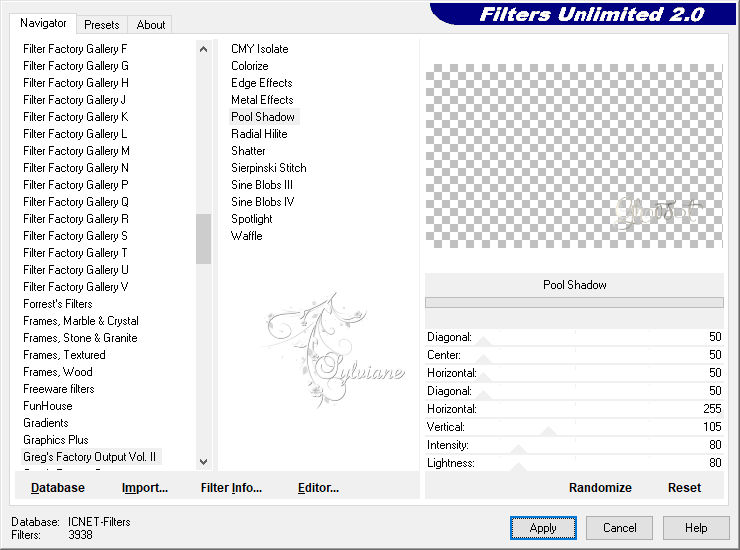
Task: Pick the Edge Effects filter
Action: pos(262,83)
